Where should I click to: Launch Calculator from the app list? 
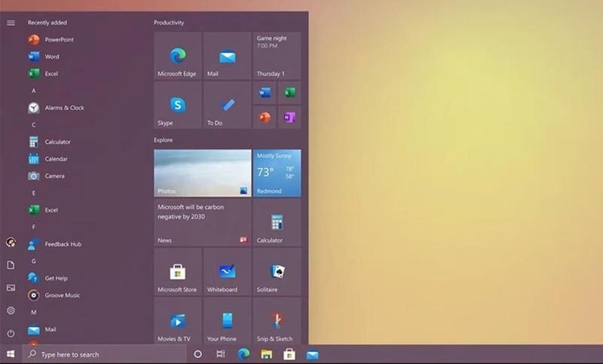pos(49,142)
